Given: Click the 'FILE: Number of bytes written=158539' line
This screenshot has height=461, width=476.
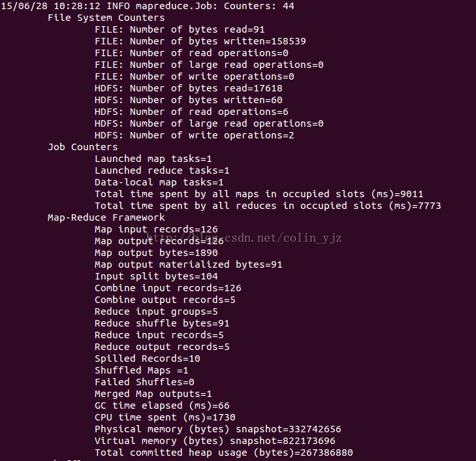Looking at the screenshot, I should pyautogui.click(x=200, y=41).
